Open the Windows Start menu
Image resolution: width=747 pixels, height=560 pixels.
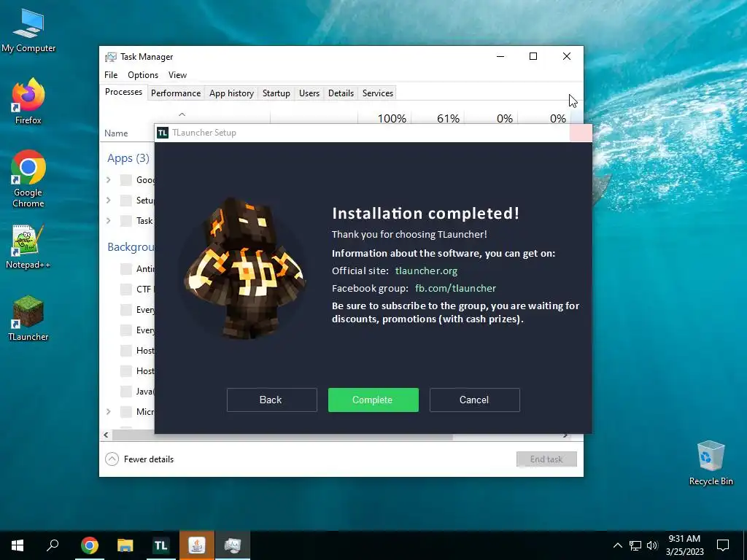[18, 545]
